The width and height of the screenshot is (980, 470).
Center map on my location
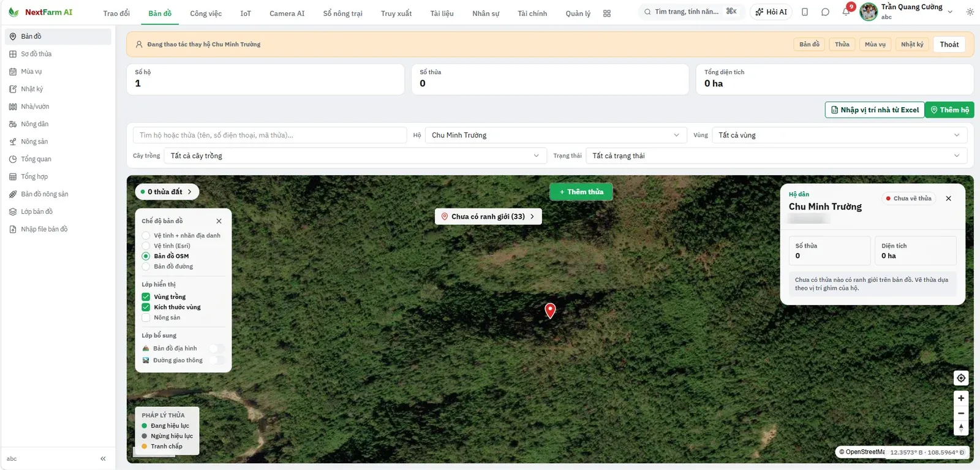coord(961,377)
